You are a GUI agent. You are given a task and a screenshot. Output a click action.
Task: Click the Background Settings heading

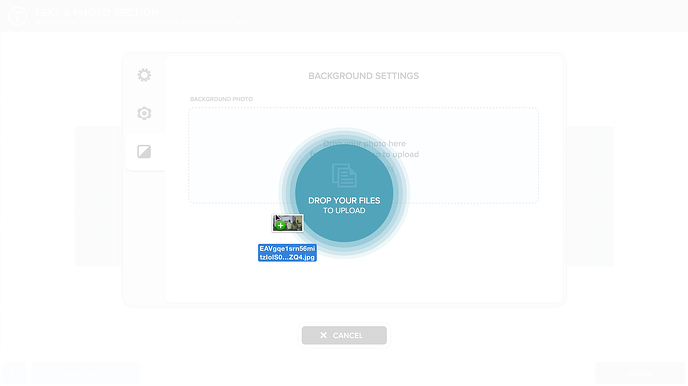click(x=363, y=76)
